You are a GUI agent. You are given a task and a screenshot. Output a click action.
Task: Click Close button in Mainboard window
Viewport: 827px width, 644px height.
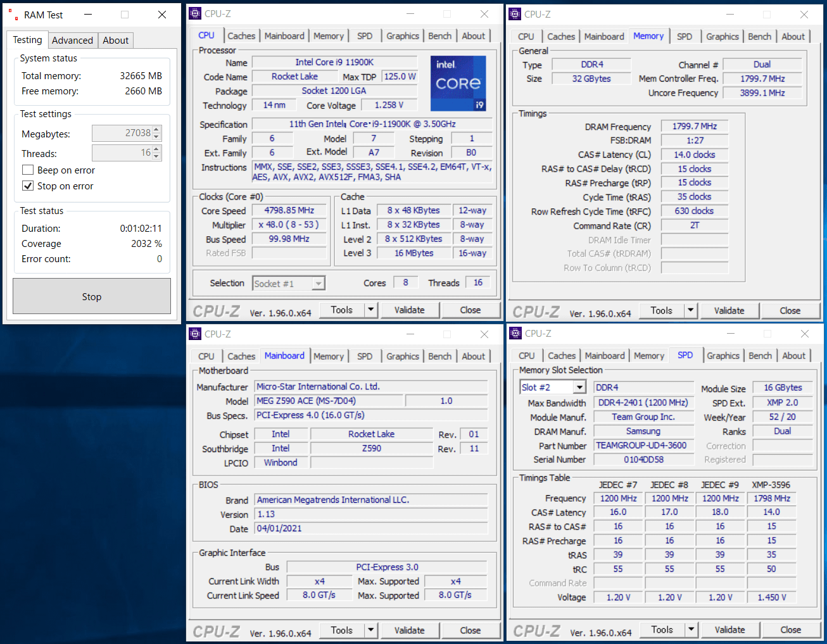(470, 630)
